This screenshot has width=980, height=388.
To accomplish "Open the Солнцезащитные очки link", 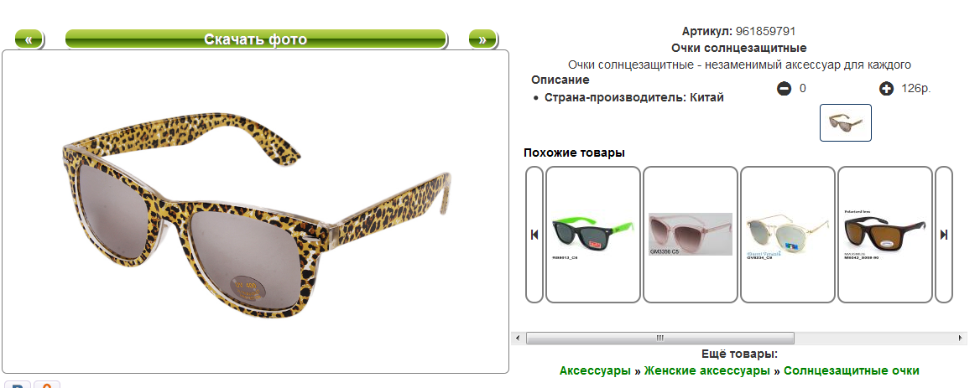I will [x=852, y=370].
